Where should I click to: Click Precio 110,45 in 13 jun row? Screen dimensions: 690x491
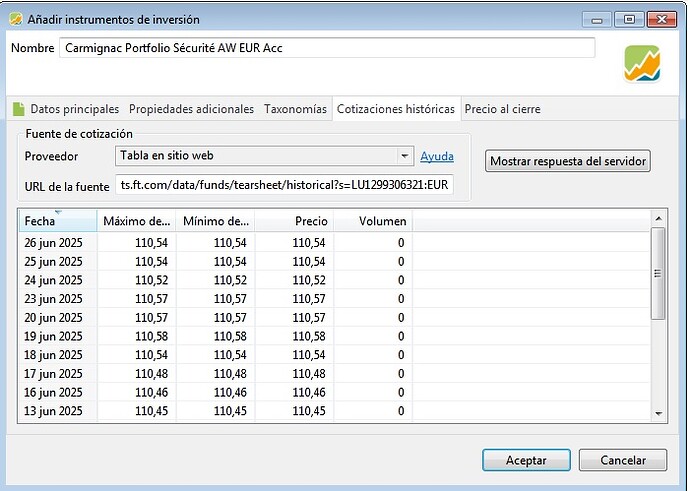309,411
